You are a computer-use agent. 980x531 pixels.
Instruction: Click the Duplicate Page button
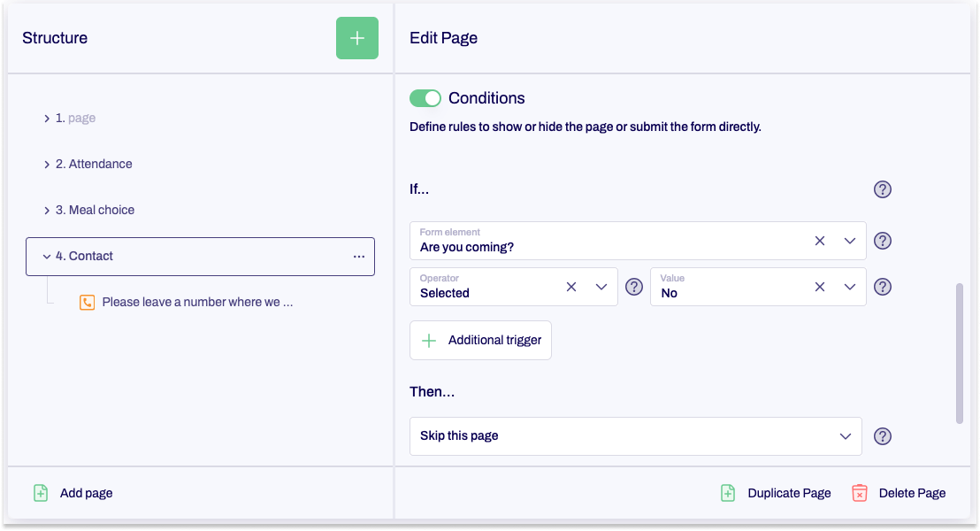pyautogui.click(x=776, y=494)
